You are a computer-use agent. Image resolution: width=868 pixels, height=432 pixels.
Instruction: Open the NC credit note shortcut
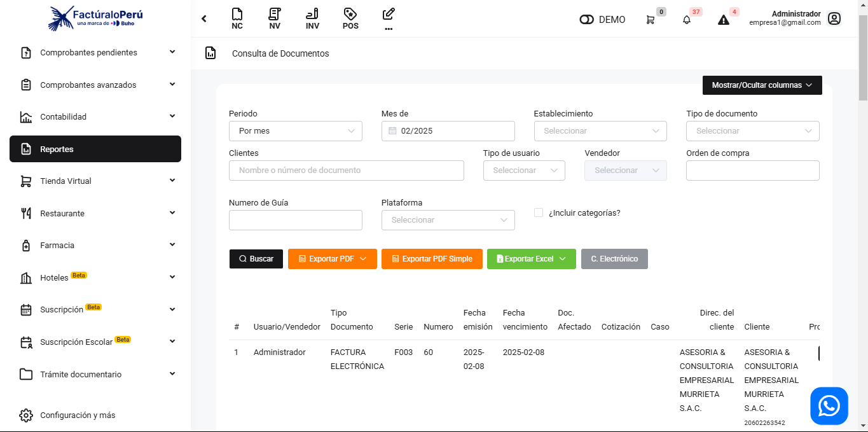(x=237, y=18)
